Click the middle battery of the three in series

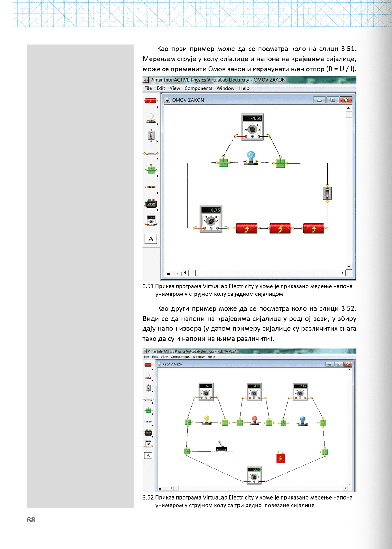280,228
